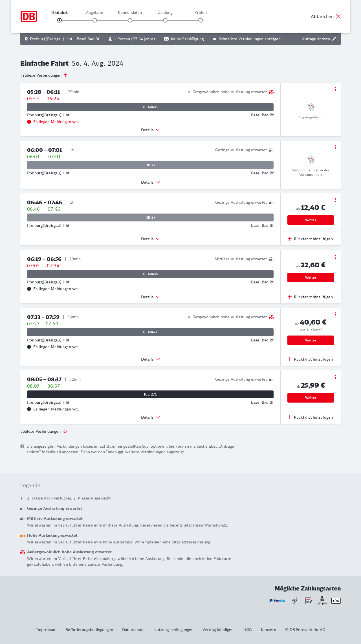
Task: Select the Prüfen step circle
Action: point(201,20)
